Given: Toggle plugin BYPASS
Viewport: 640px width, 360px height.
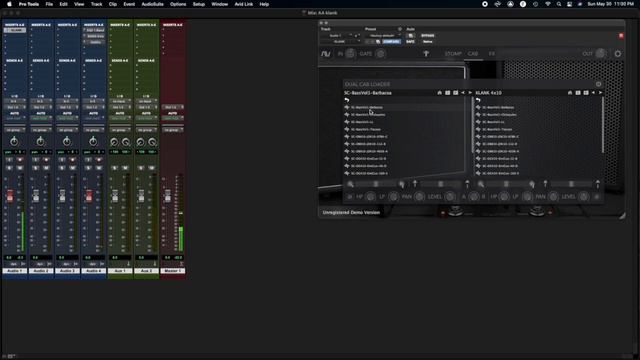Looking at the screenshot, I should [x=427, y=36].
